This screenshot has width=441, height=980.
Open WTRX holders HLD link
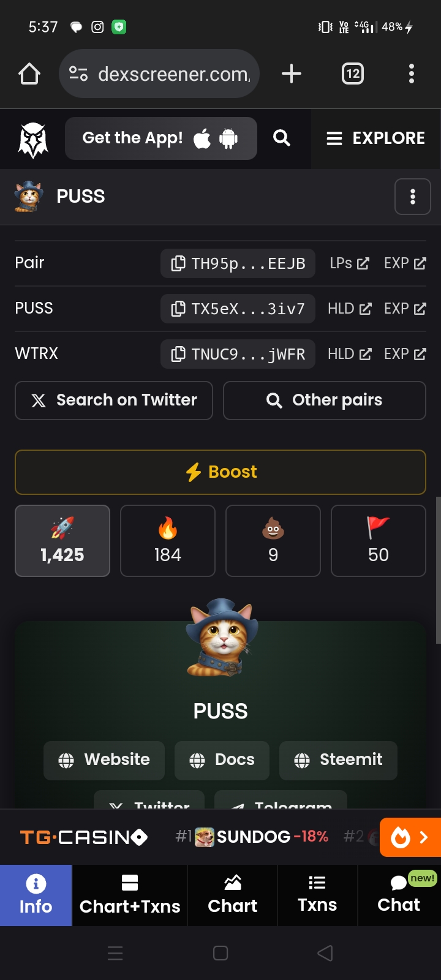[x=350, y=354]
